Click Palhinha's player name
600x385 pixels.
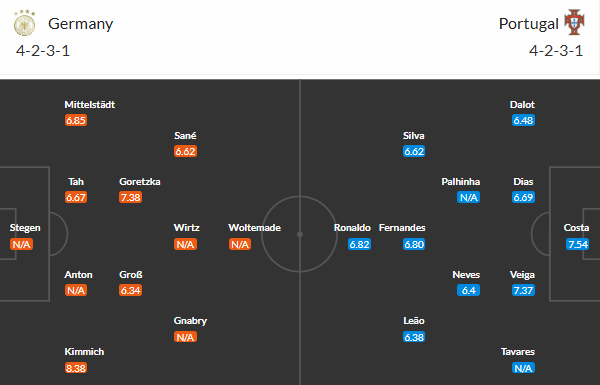tap(460, 182)
